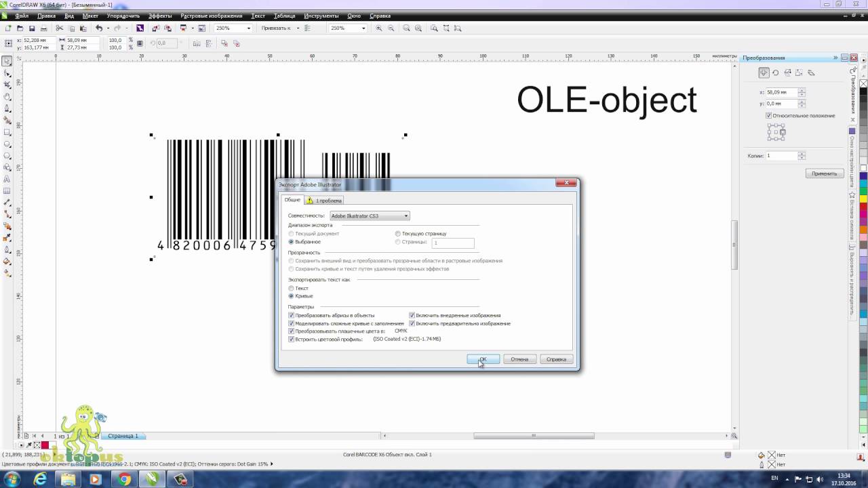
Task: Select Skew mode in Transformations docker
Action: 810,73
